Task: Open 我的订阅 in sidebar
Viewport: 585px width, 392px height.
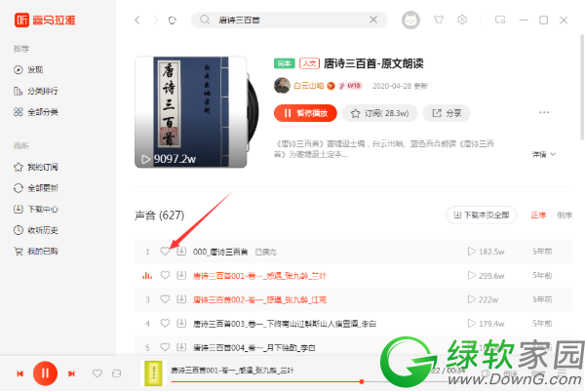Action: pos(36,167)
